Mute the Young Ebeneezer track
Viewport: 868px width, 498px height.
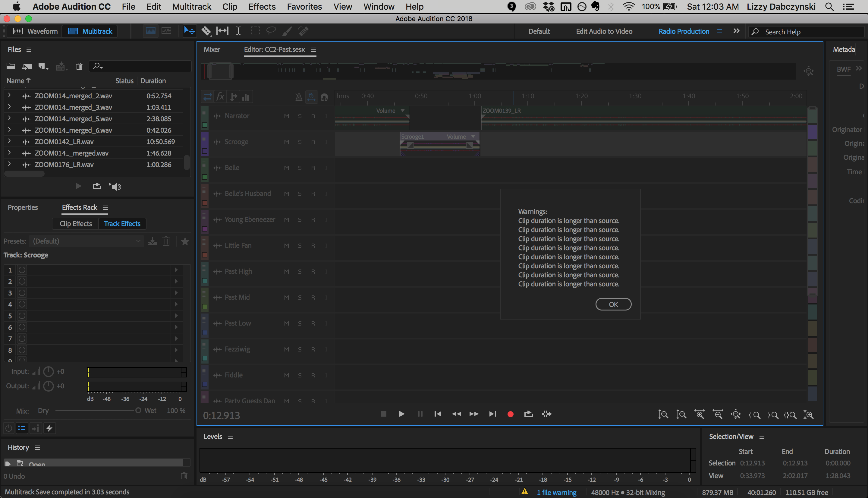tap(287, 219)
